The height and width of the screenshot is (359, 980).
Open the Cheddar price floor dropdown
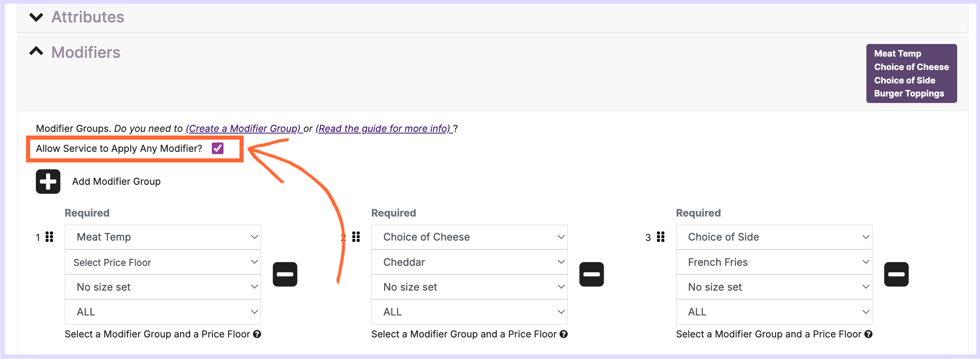pyautogui.click(x=469, y=262)
